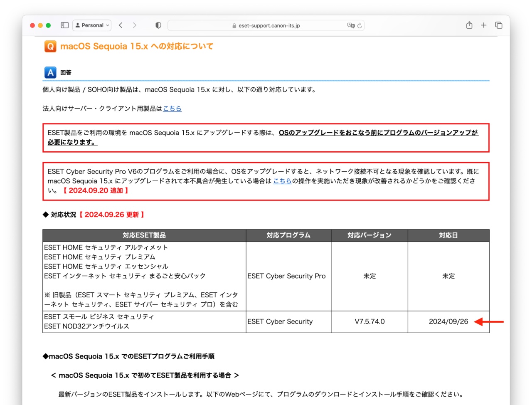Click ESET スモール ビジネス セキュリティ text
Image resolution: width=532 pixels, height=405 pixels.
99,317
